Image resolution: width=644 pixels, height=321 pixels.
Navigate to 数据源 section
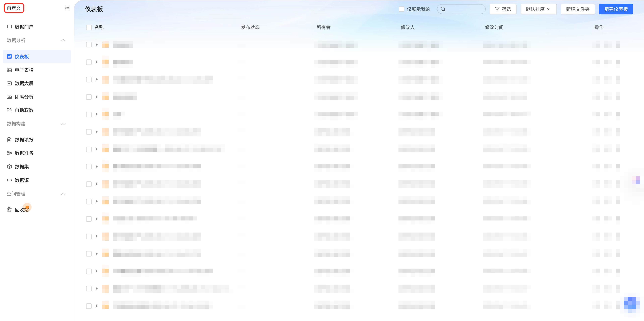click(x=21, y=180)
